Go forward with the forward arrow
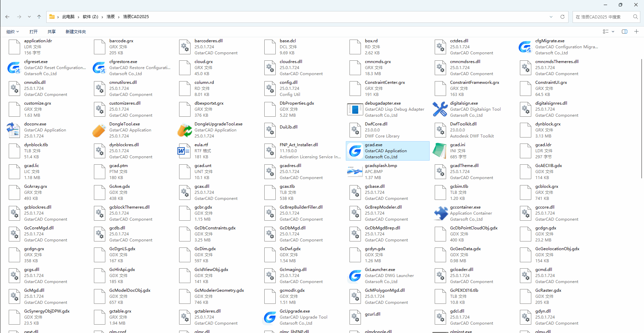The width and height of the screenshot is (644, 333). click(x=19, y=17)
